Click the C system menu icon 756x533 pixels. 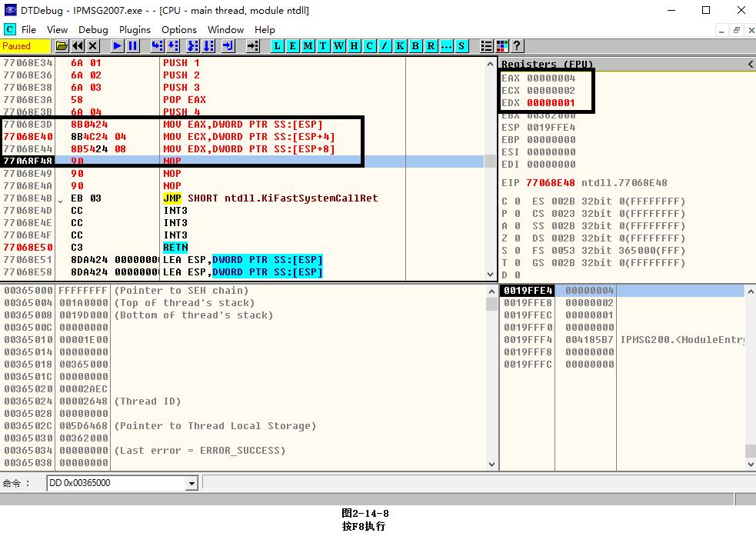point(10,29)
